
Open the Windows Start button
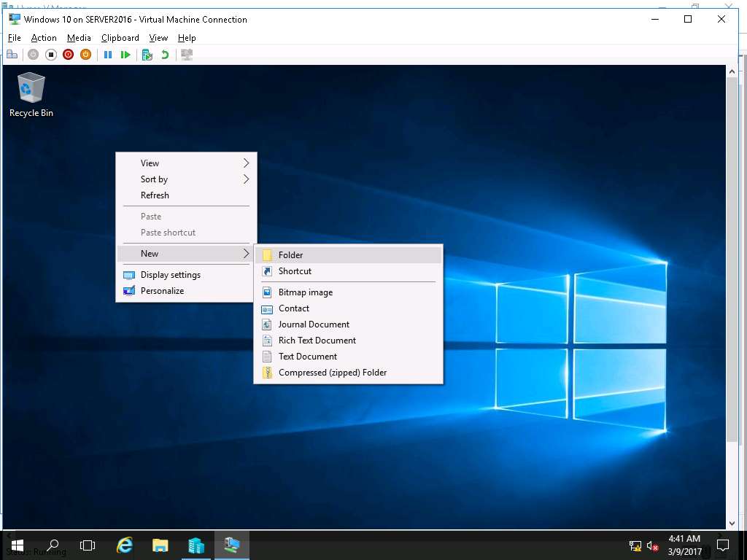coord(18,545)
